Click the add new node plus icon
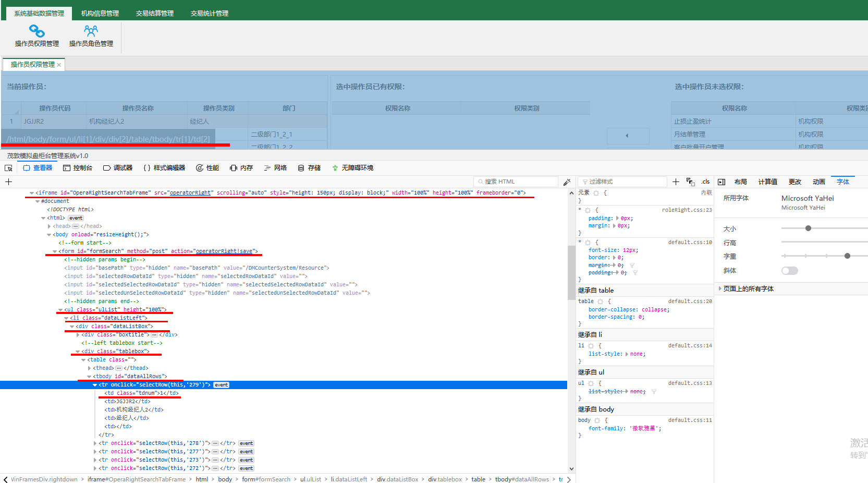The image size is (868, 483). pyautogui.click(x=8, y=182)
